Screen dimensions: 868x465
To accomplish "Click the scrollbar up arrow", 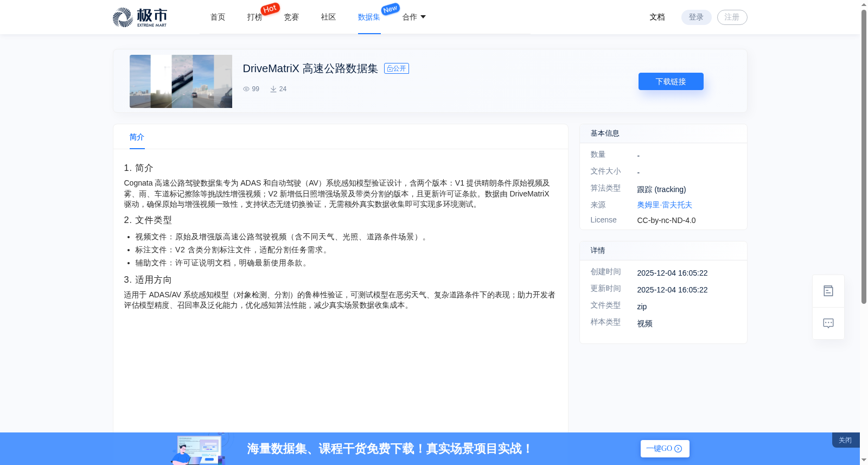I will pyautogui.click(x=864, y=4).
